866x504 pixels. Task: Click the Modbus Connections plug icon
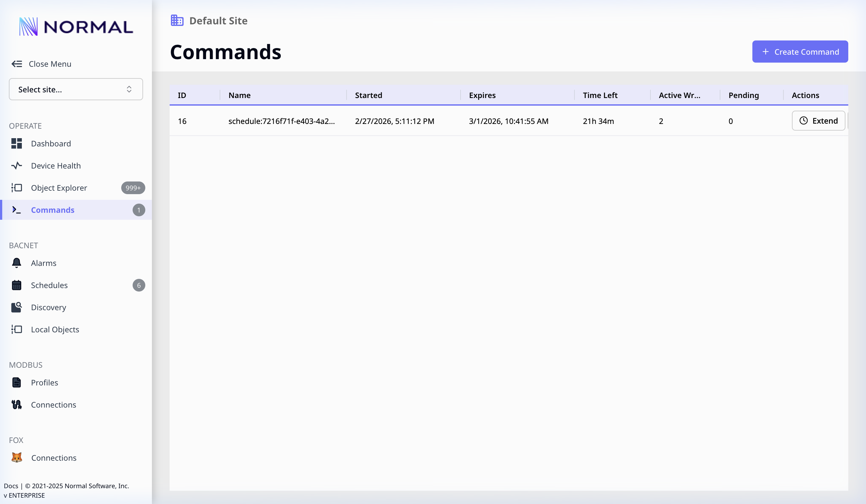[16, 404]
